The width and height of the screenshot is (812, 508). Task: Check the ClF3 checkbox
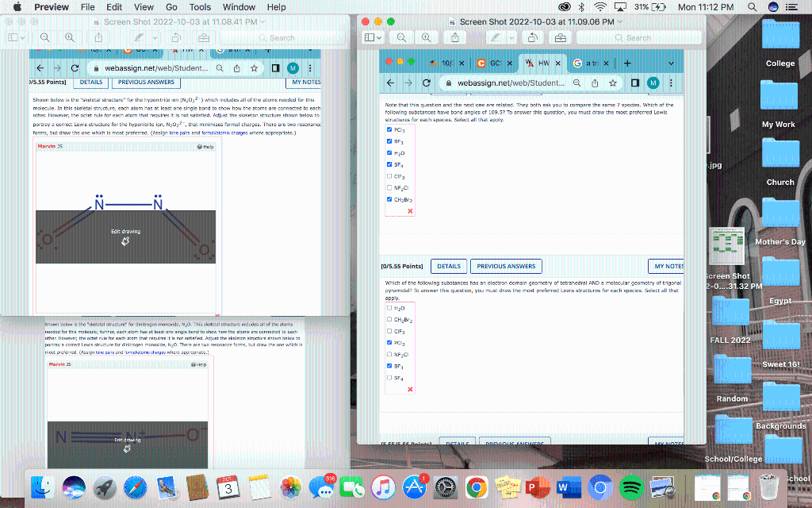[389, 175]
